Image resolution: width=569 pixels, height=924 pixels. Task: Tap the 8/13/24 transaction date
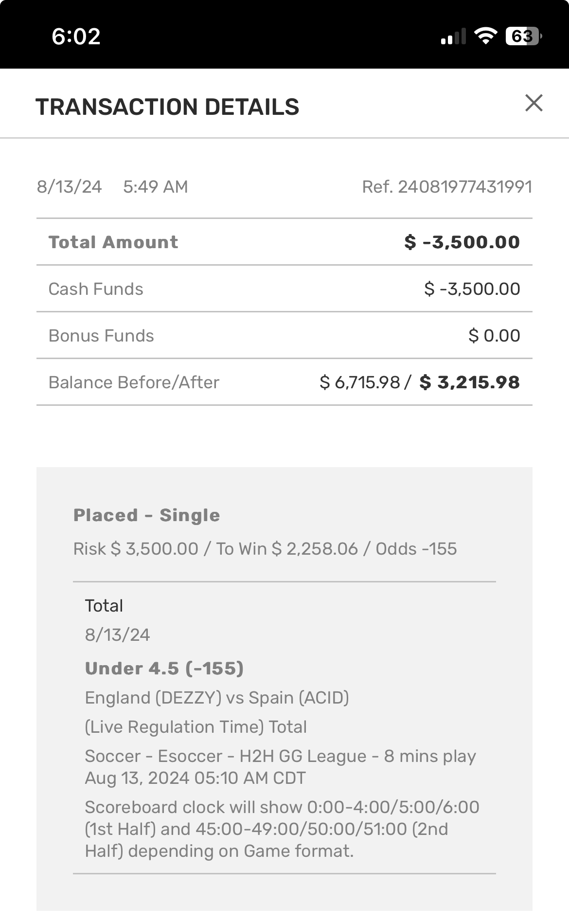(x=69, y=187)
